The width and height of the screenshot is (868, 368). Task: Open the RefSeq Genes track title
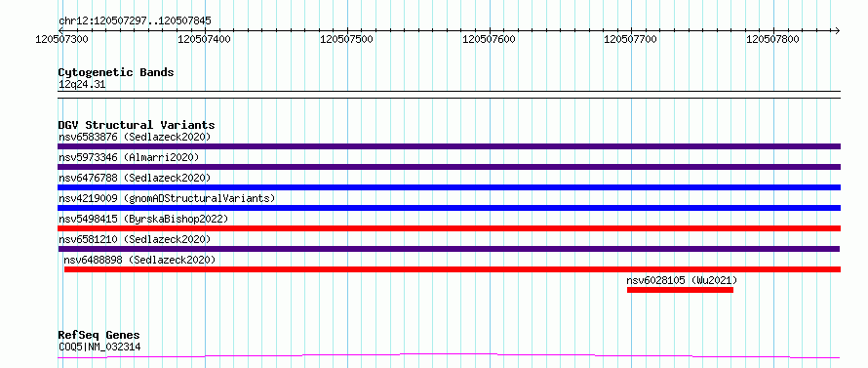point(99,336)
